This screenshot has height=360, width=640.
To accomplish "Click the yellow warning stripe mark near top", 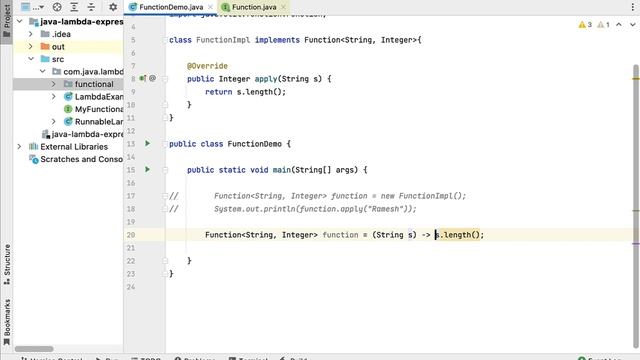I will coord(636,78).
